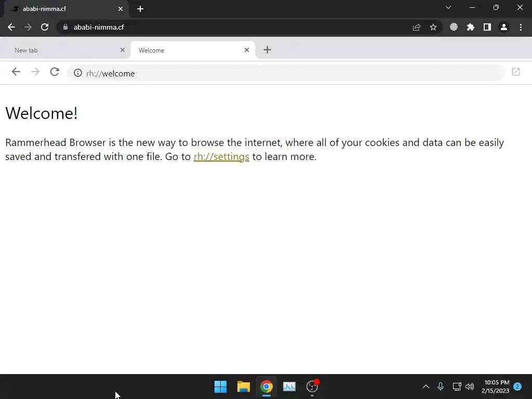This screenshot has height=399, width=532.
Task: Show hidden system tray icons
Action: (x=426, y=387)
